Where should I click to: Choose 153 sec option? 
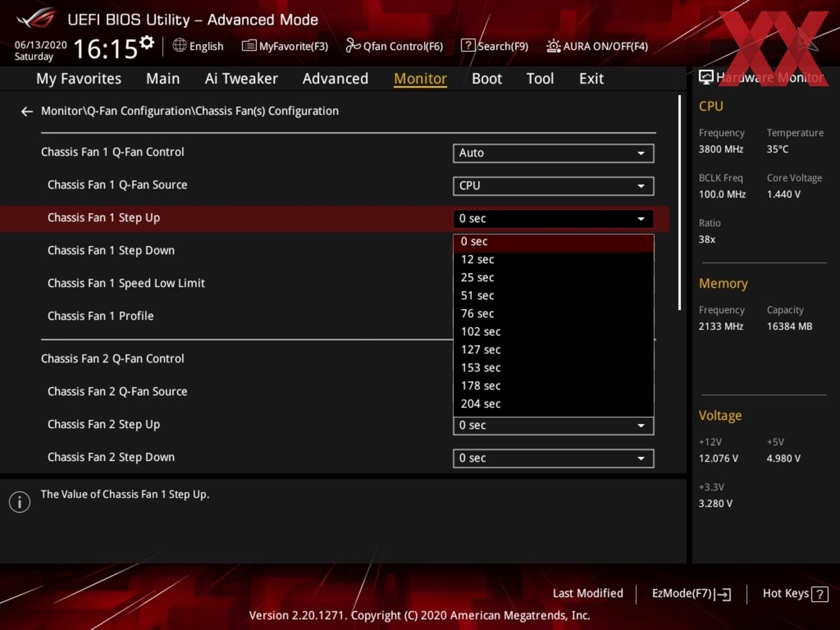[553, 367]
